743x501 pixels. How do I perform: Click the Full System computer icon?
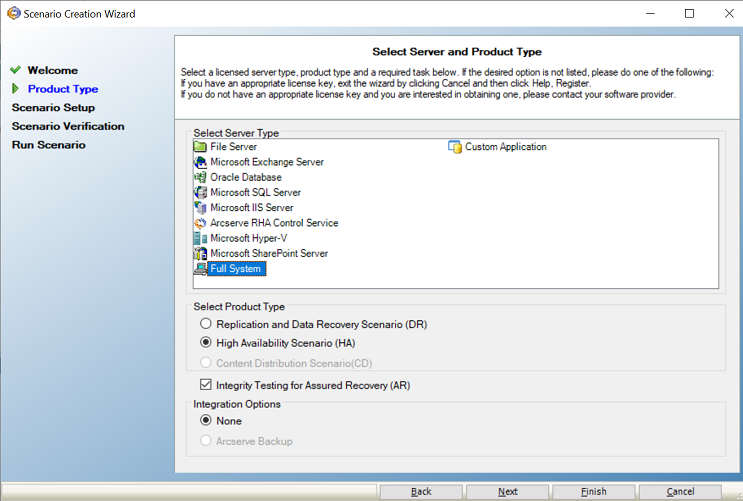tap(200, 269)
